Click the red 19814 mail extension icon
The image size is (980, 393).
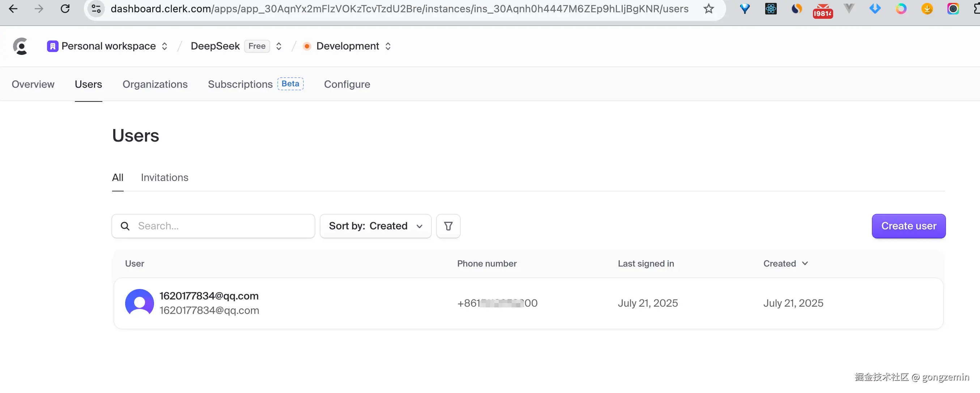pyautogui.click(x=822, y=10)
